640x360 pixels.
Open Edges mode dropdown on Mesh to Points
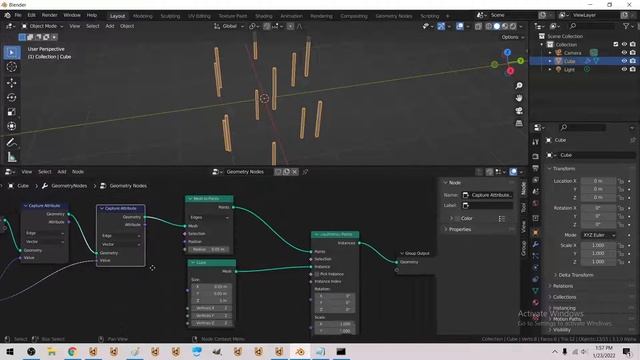click(x=209, y=218)
